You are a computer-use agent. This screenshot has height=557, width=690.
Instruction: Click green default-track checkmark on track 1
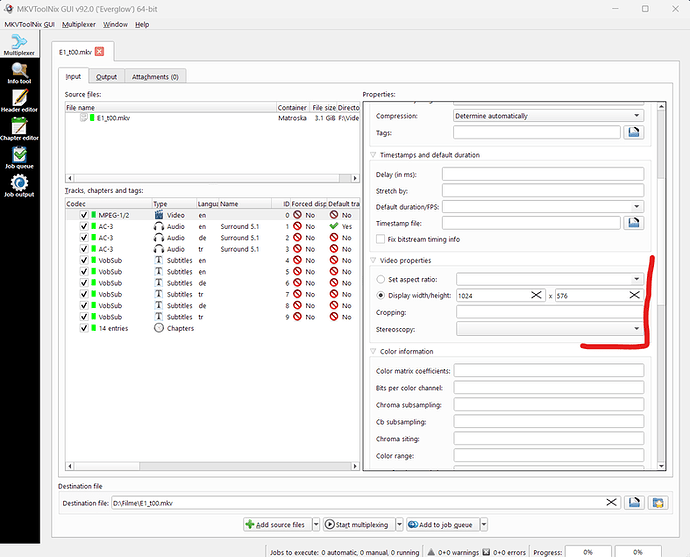334,226
